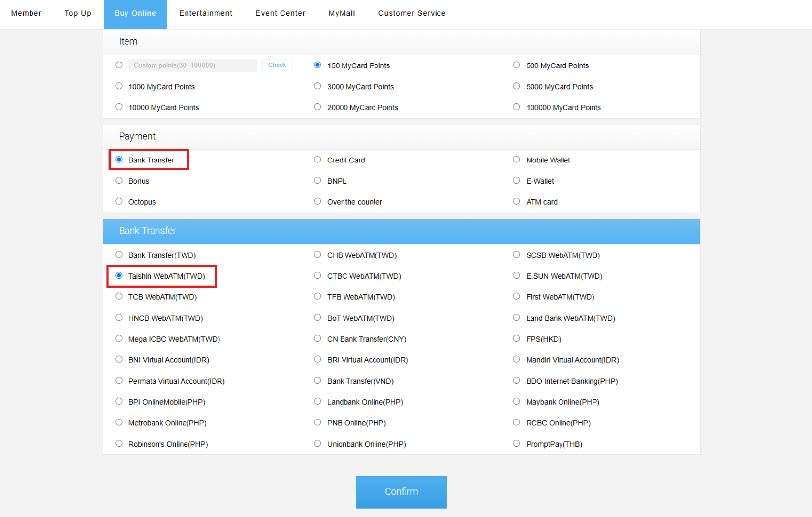Choose Bank Transfer(VND)
This screenshot has height=517, width=812.
(x=317, y=381)
